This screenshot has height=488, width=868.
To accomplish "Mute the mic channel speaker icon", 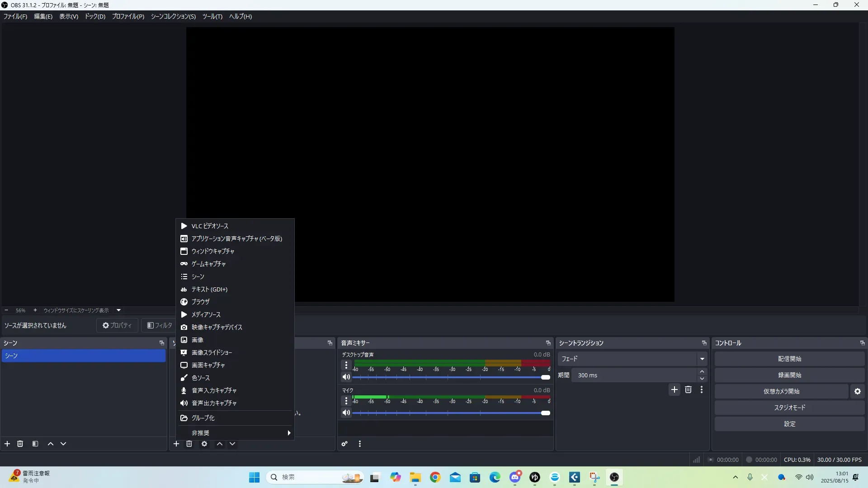I will (346, 413).
